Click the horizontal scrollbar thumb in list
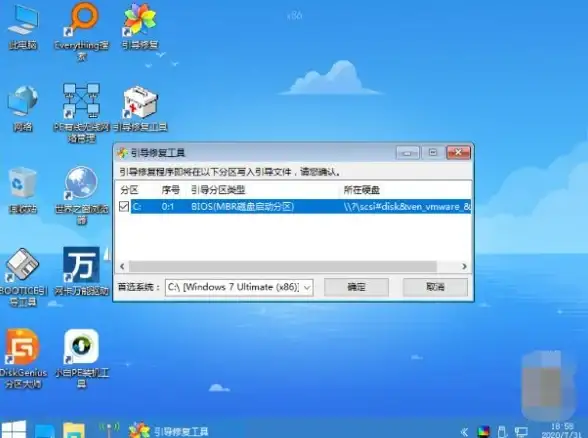 pyautogui.click(x=283, y=266)
